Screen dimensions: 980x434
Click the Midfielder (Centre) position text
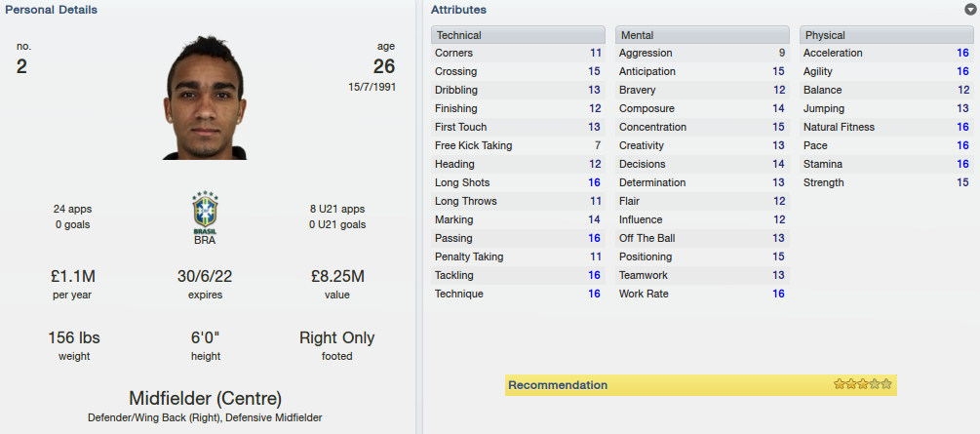pos(205,398)
